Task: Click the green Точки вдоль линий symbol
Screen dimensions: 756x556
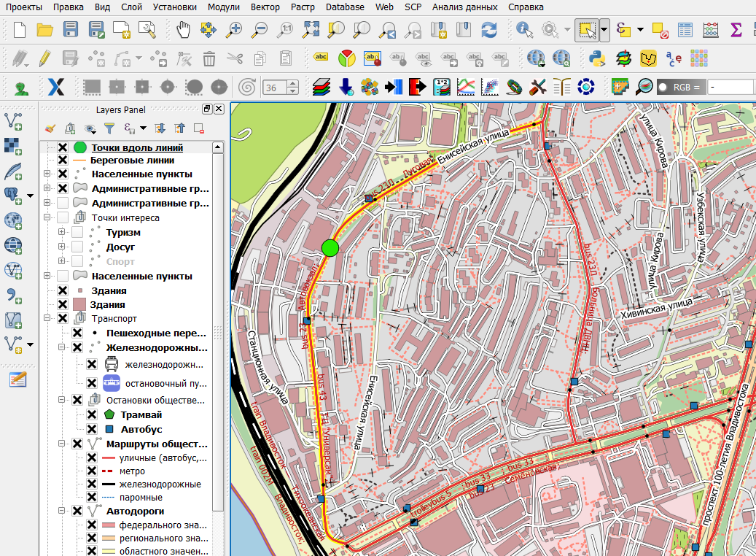Action: coord(80,147)
